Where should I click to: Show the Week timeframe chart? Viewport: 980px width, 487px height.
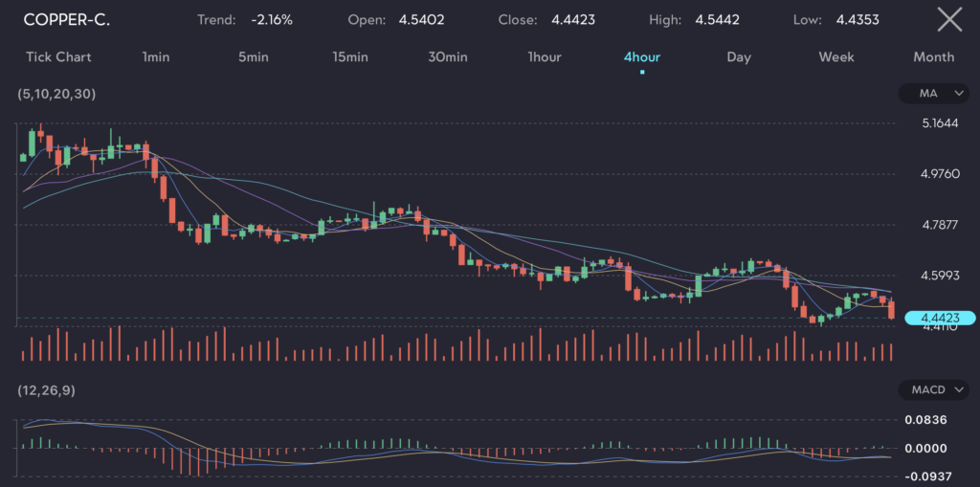point(835,56)
